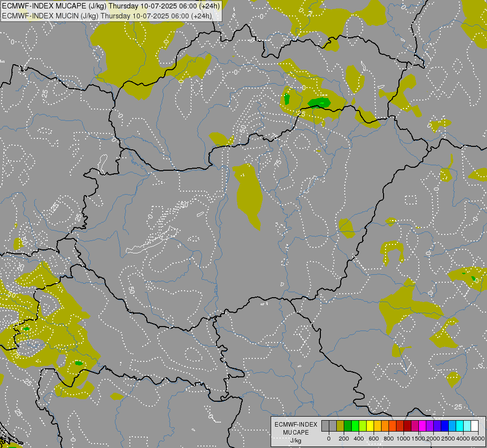Click the legend scale value 400
Viewport: 487px width, 448px height.
tap(359, 439)
